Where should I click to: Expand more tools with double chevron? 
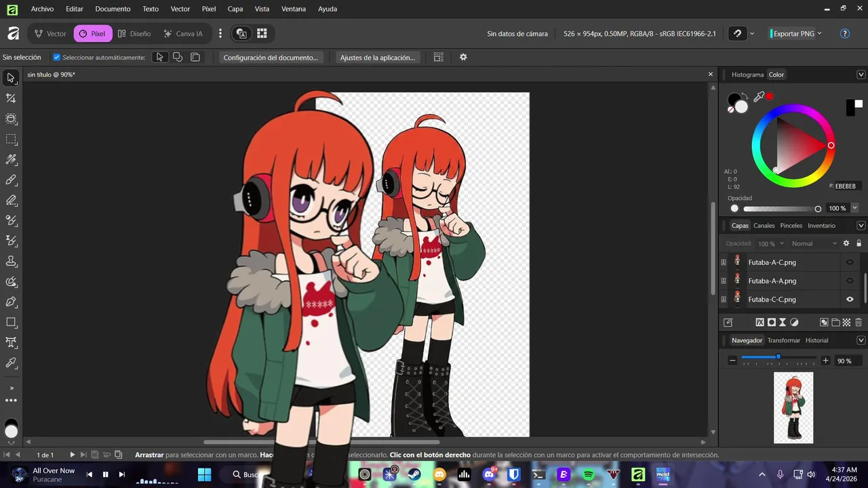[x=11, y=388]
